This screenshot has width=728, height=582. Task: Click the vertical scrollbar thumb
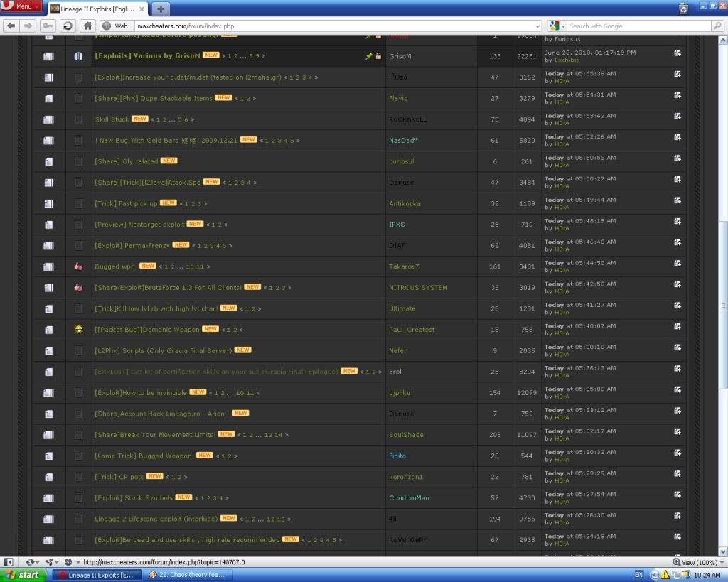click(723, 306)
